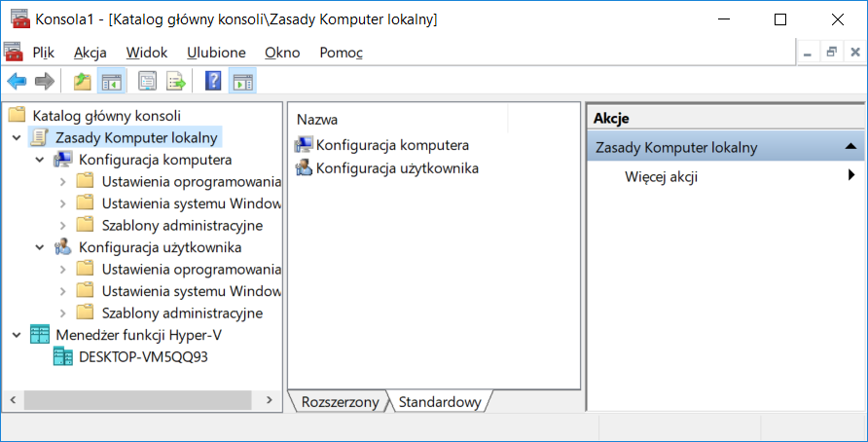Screen dimensions: 868x442
Task: Expand the Więcej akcji submenu arrow
Action: pyautogui.click(x=850, y=176)
